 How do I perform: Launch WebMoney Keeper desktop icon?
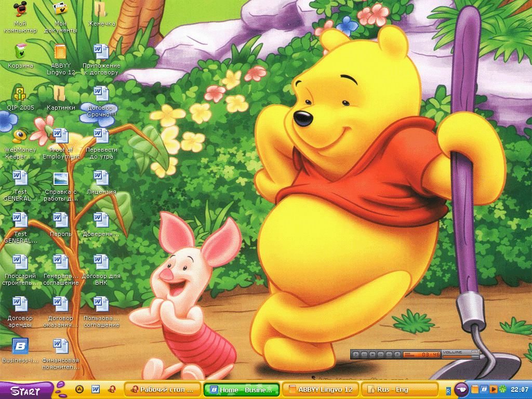pyautogui.click(x=20, y=143)
